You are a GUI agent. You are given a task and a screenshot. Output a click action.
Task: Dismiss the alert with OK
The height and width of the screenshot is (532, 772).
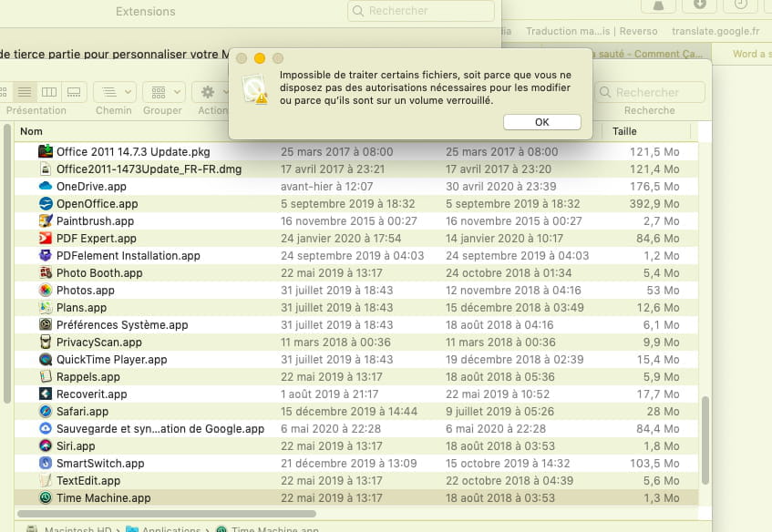[542, 122]
